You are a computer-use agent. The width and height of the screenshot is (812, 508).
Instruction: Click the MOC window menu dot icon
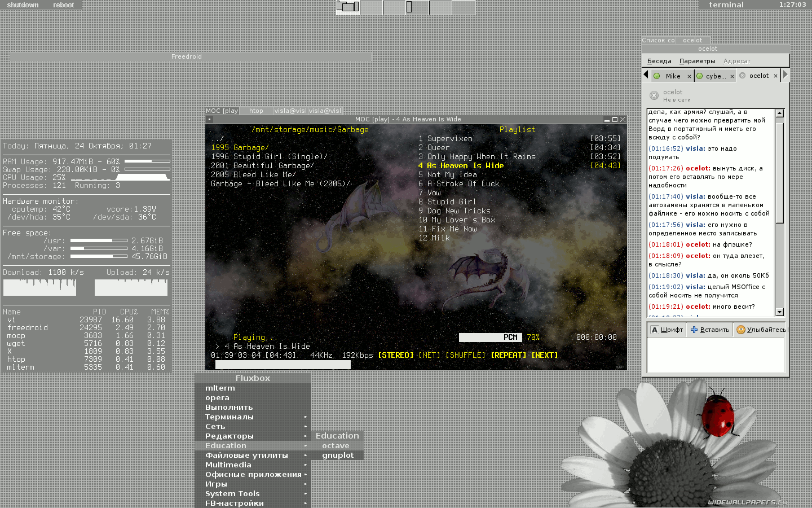209,120
